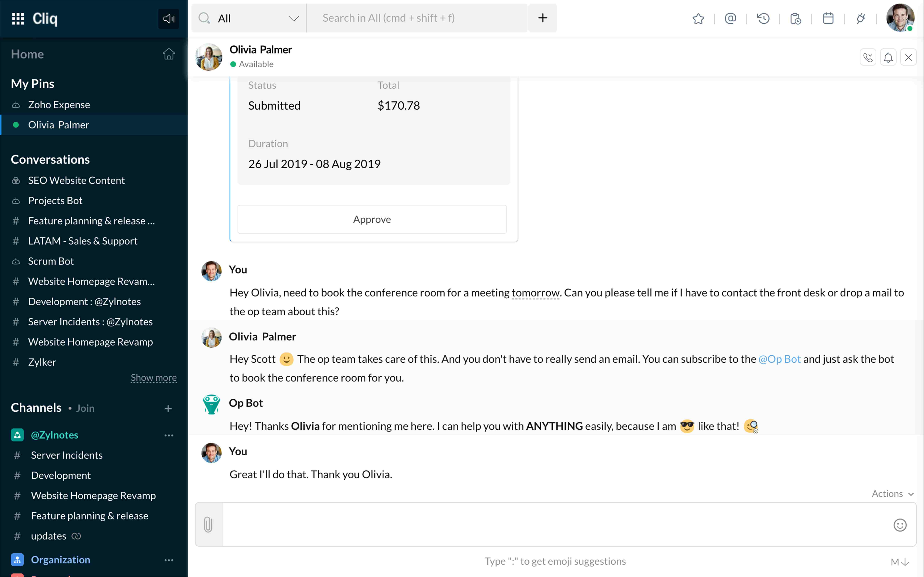
Task: Expand the Actions dropdown
Action: tap(892, 494)
